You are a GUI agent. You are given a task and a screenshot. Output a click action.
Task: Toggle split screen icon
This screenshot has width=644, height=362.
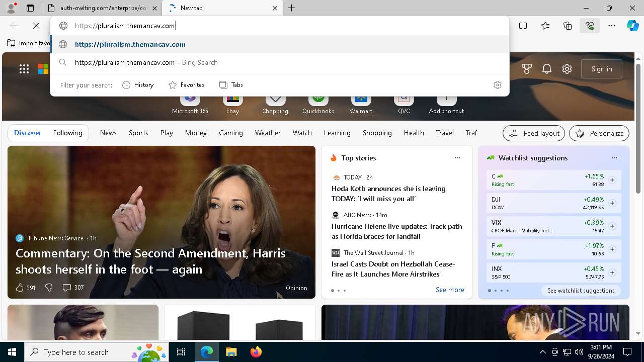523,26
